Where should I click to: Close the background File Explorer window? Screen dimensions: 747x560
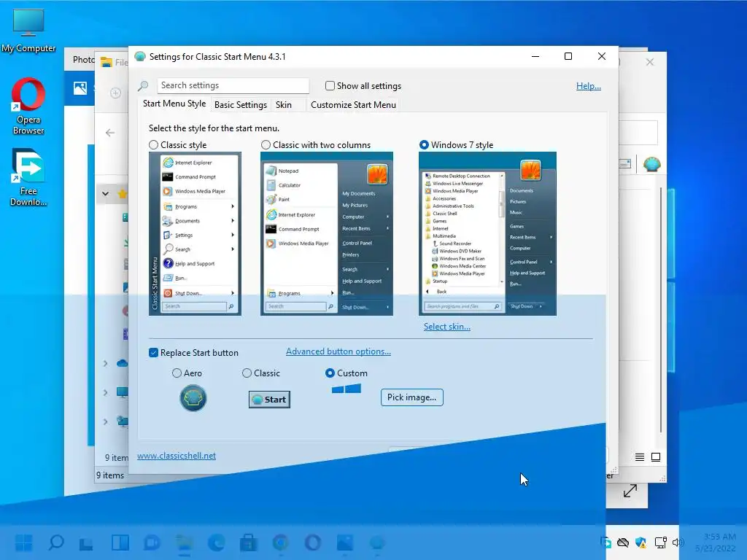click(x=650, y=62)
